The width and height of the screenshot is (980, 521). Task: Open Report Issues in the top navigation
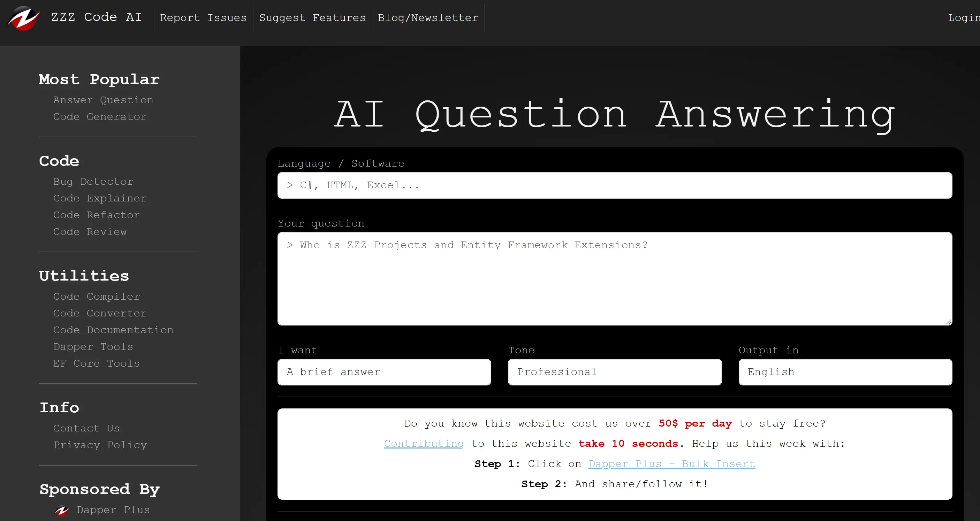point(203,18)
